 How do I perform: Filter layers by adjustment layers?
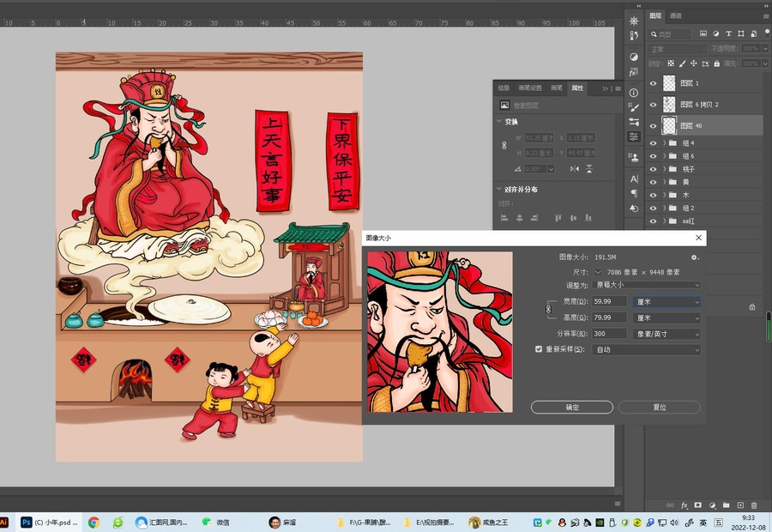(x=716, y=34)
